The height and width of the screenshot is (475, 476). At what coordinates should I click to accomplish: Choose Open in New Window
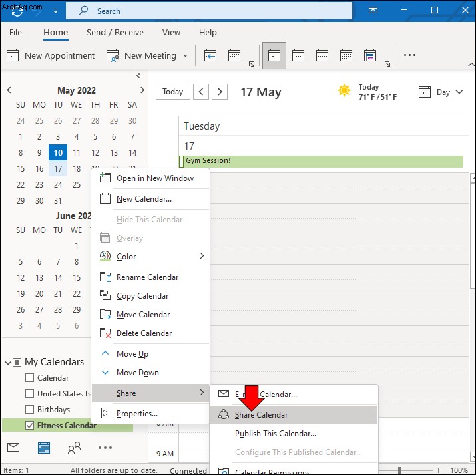click(x=150, y=178)
